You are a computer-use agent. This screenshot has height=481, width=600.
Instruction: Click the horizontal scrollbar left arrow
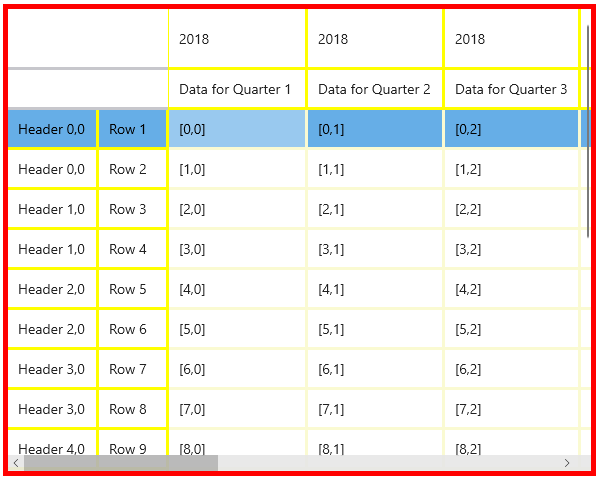tap(15, 463)
